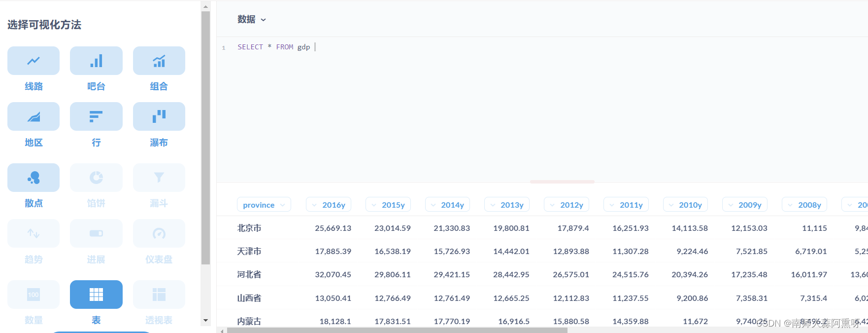Click the value 11,115 cell
868x333 pixels.
coord(815,228)
